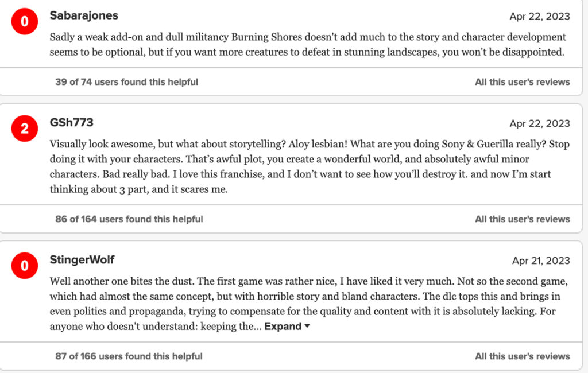The height and width of the screenshot is (373, 588).
Task: Open the Sabarajones username link
Action: point(84,15)
